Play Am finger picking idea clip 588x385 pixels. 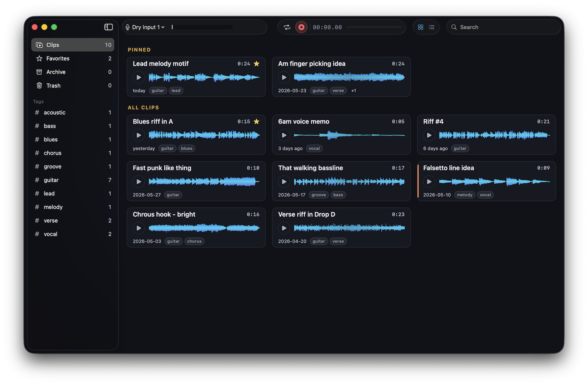click(284, 77)
